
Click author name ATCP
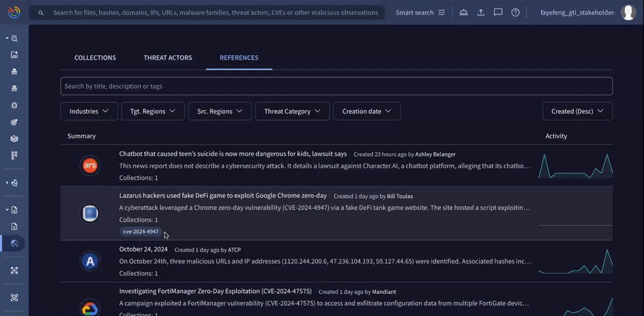pyautogui.click(x=234, y=250)
